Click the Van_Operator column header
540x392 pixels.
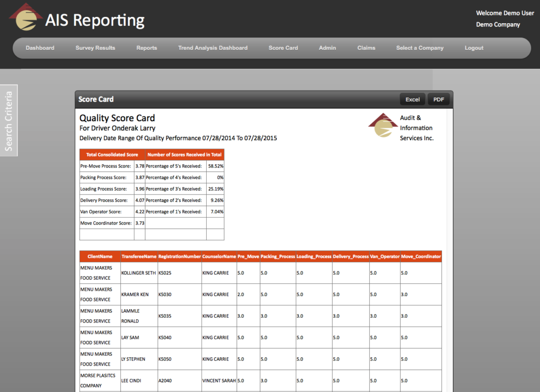coord(384,257)
